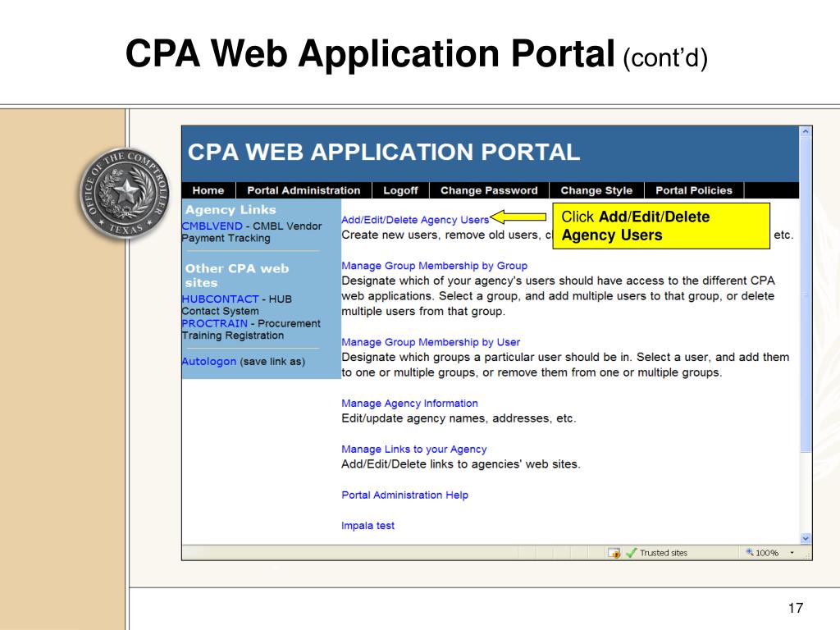This screenshot has height=630, width=840.
Task: Expand the zoom level dropdown arrow
Action: point(792,553)
